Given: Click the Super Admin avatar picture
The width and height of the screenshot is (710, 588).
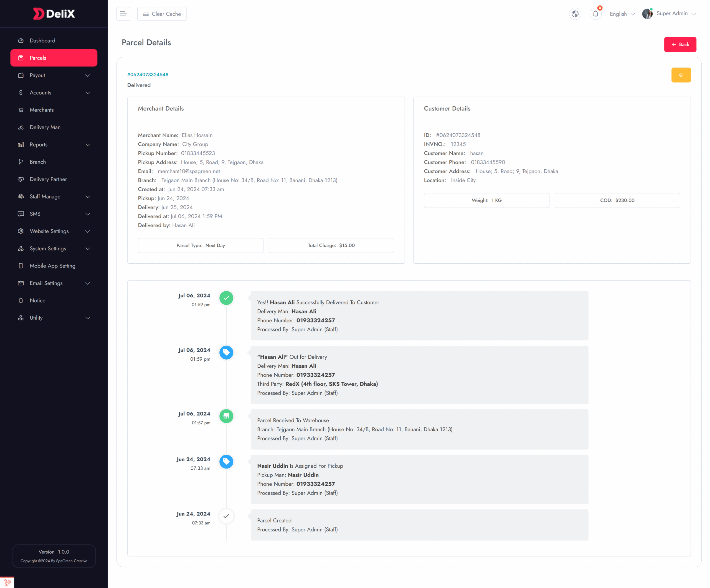Looking at the screenshot, I should coord(647,14).
